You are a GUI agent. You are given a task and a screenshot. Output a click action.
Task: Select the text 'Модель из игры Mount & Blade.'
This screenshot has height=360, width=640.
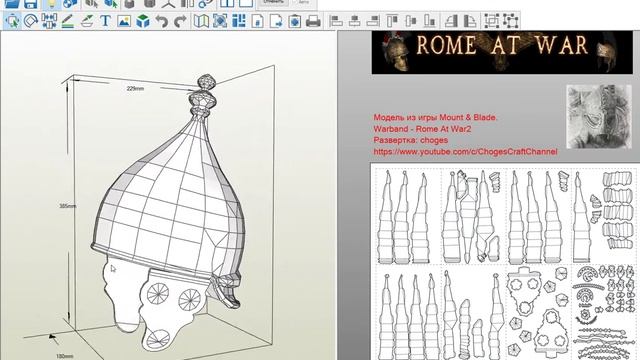point(436,118)
